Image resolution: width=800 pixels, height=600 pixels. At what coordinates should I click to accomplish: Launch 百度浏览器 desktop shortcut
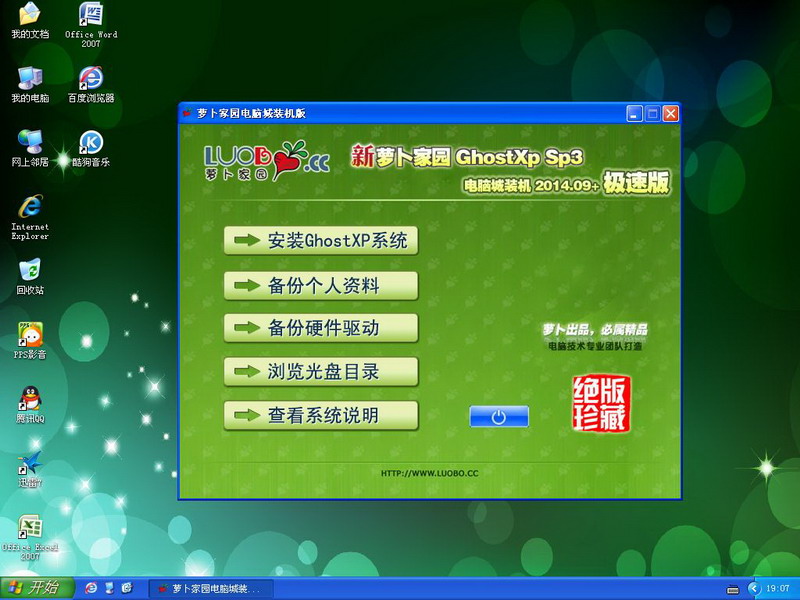[91, 84]
